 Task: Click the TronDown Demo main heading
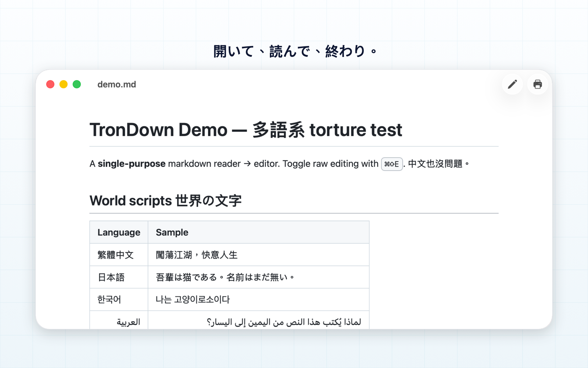tap(246, 130)
